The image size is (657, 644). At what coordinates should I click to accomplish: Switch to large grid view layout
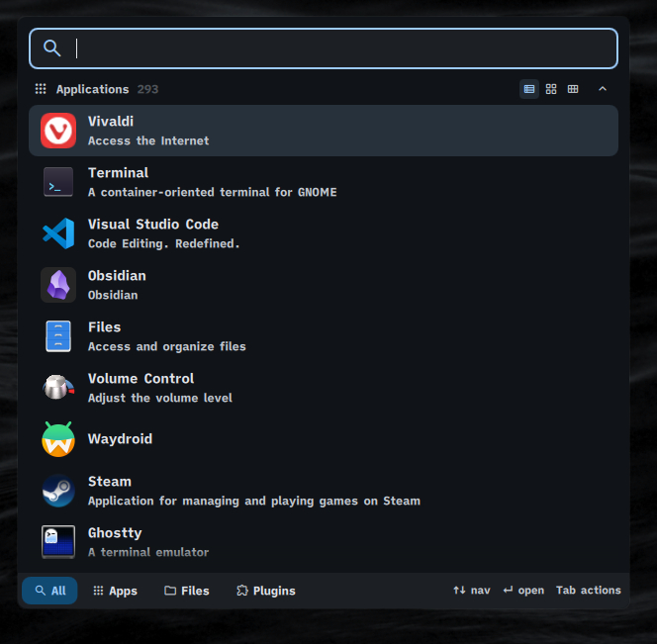tap(551, 89)
